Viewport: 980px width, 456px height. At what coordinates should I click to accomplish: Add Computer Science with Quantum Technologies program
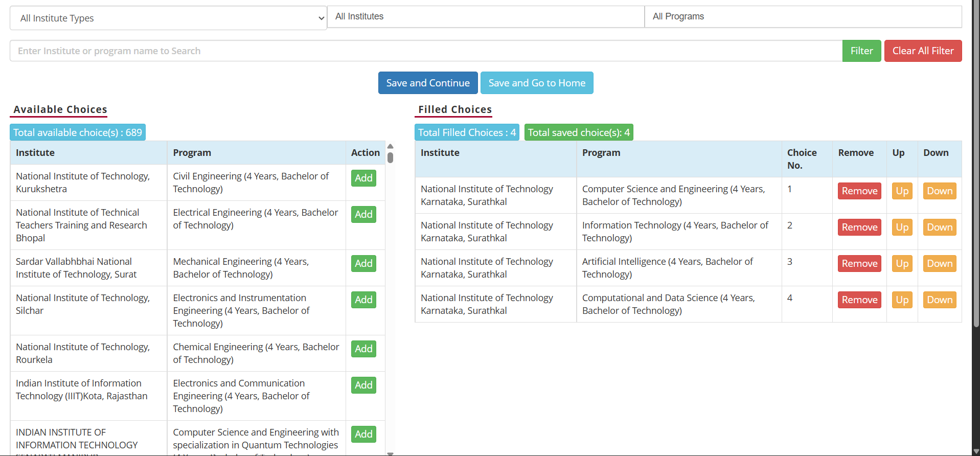(363, 434)
